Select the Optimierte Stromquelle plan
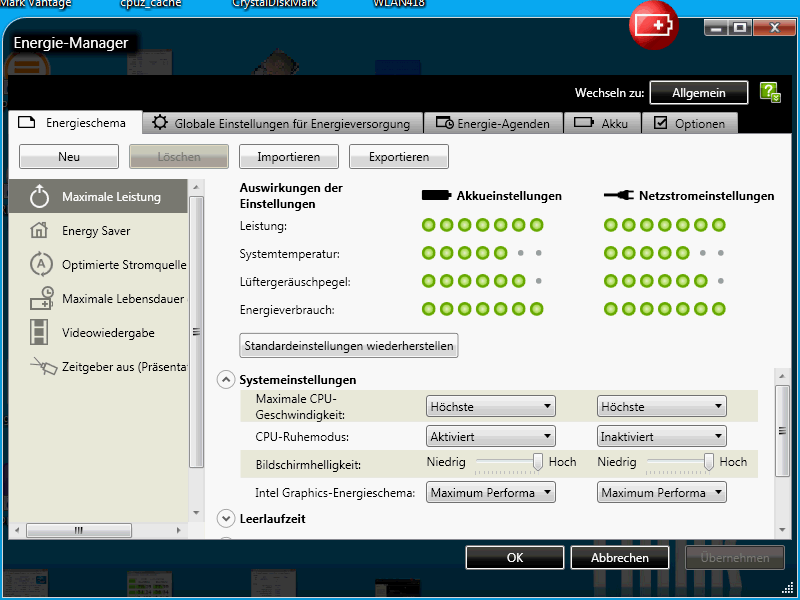This screenshot has height=600, width=800. tap(98, 265)
